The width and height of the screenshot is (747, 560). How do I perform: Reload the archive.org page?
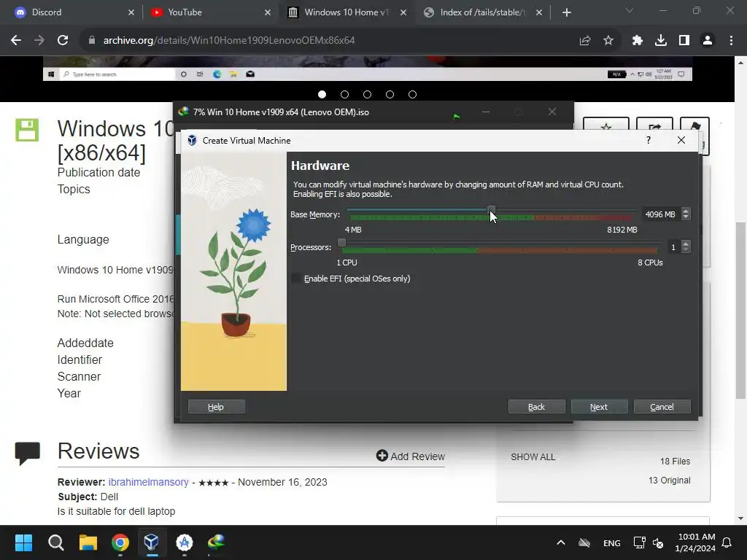coord(63,41)
